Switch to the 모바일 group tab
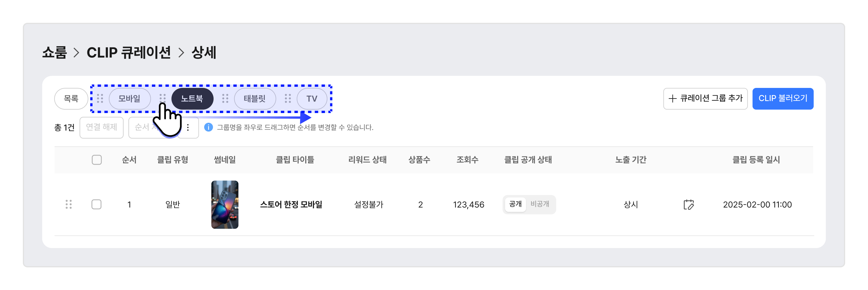This screenshot has height=290, width=868. point(129,99)
